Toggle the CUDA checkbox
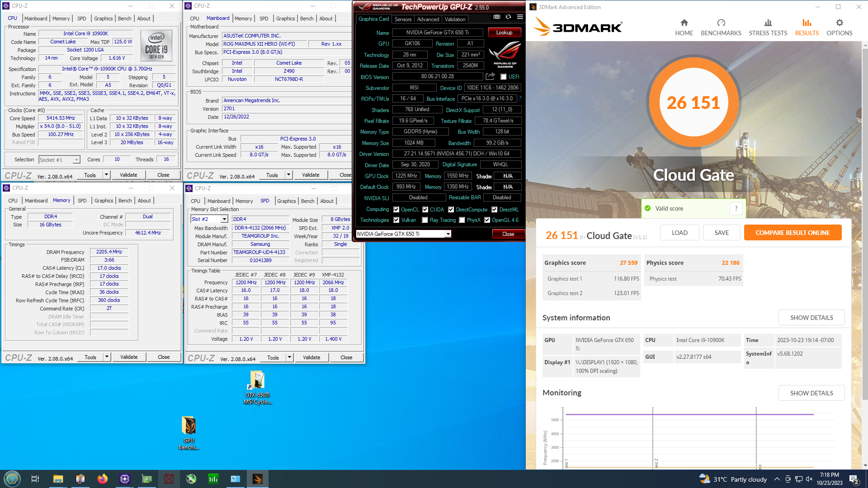Screen dimensions: 868x488 (x=425, y=210)
